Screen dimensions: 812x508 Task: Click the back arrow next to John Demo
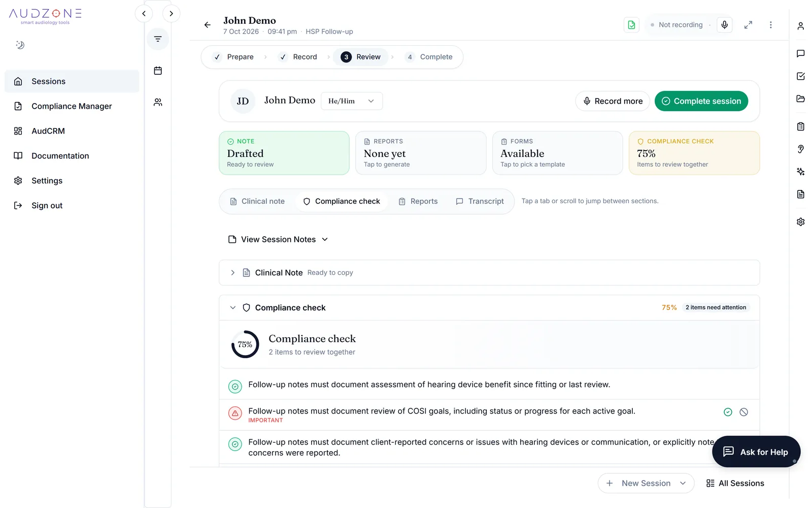pos(207,25)
